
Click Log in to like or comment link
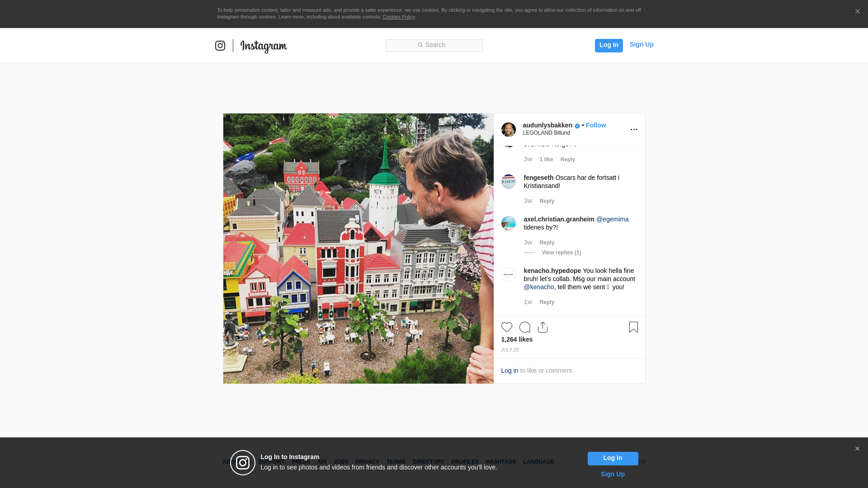[x=509, y=371]
